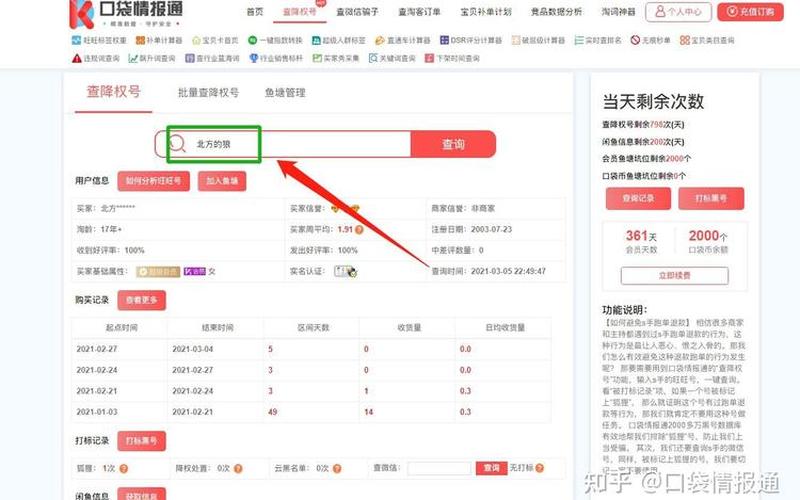The height and width of the screenshot is (500, 800).
Task: Click 查询记录 in the right panel
Action: click(638, 198)
